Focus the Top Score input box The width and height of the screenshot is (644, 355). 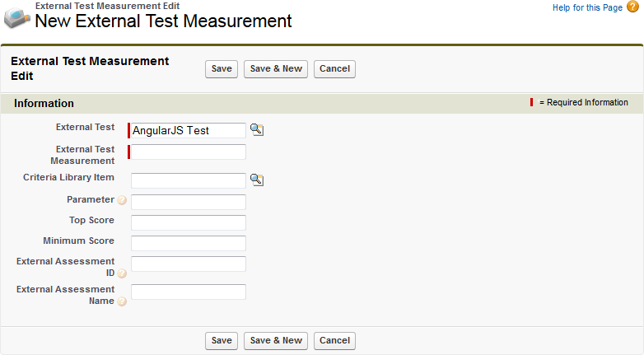(189, 222)
